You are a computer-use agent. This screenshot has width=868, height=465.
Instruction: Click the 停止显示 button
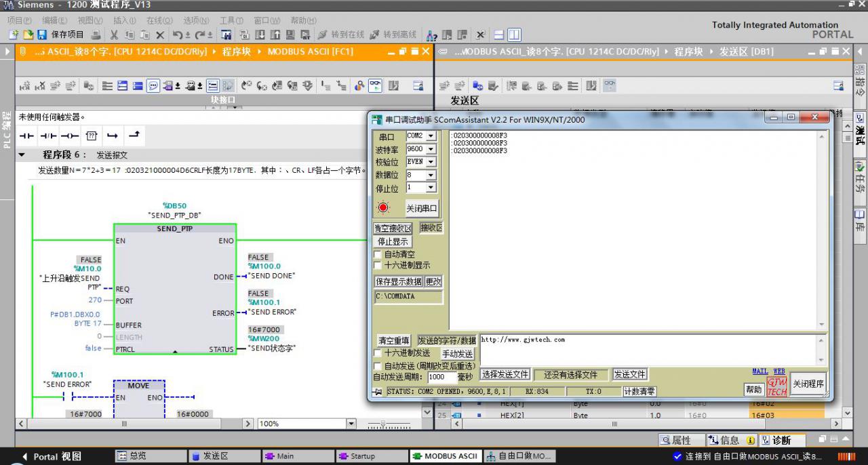pos(393,241)
